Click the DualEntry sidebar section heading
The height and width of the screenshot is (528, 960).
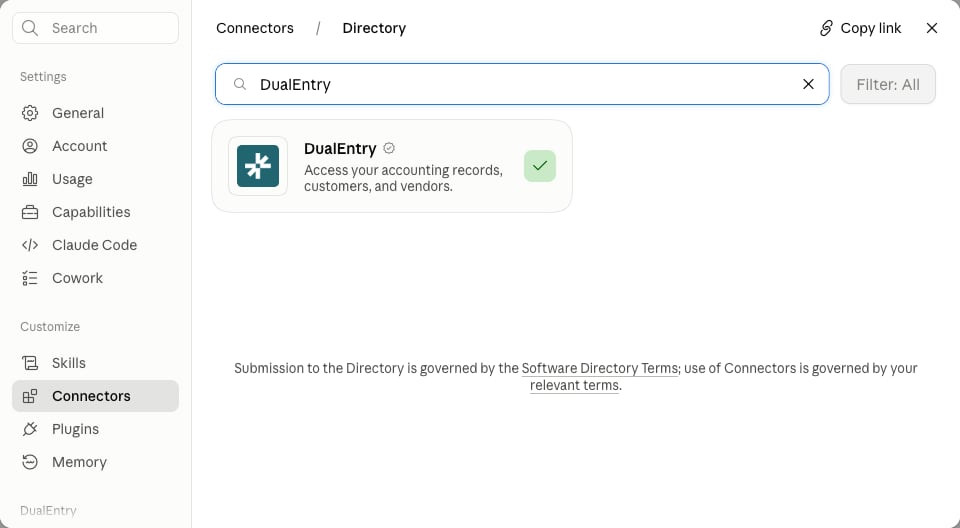pyautogui.click(x=48, y=510)
